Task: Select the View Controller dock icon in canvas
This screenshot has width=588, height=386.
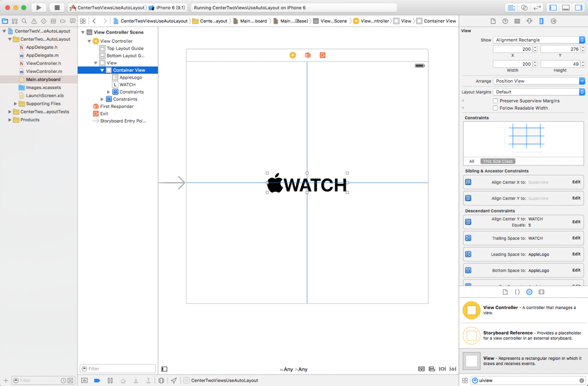Action: 293,55
